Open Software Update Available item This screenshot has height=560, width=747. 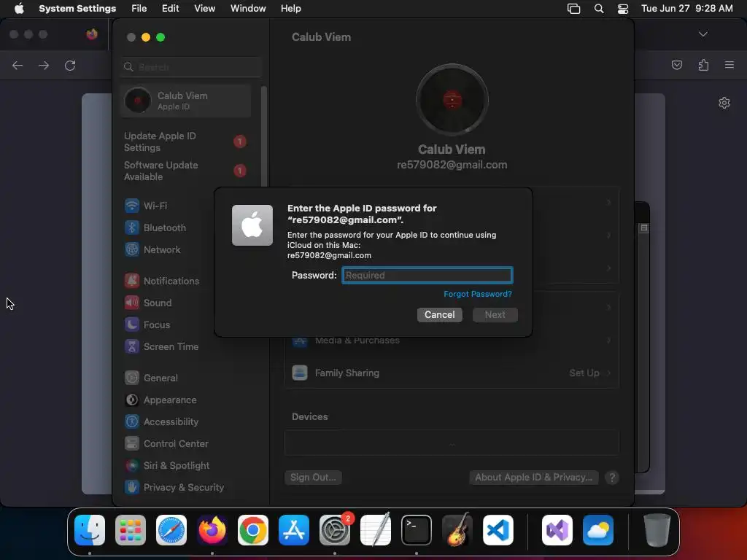[x=186, y=171]
